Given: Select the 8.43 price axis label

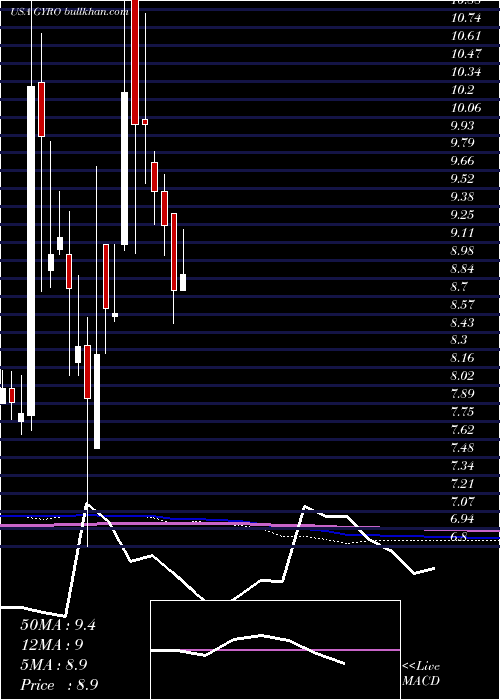Looking at the screenshot, I should pos(462,322).
